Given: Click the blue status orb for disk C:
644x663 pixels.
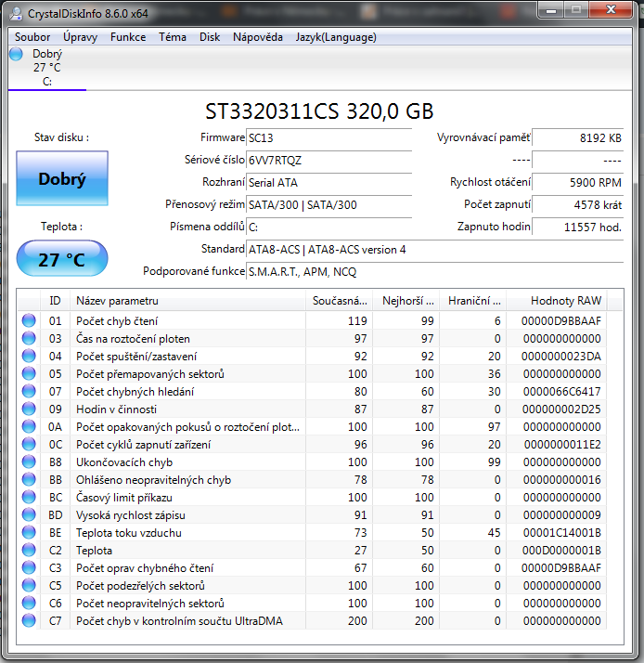Looking at the screenshot, I should (x=16, y=54).
